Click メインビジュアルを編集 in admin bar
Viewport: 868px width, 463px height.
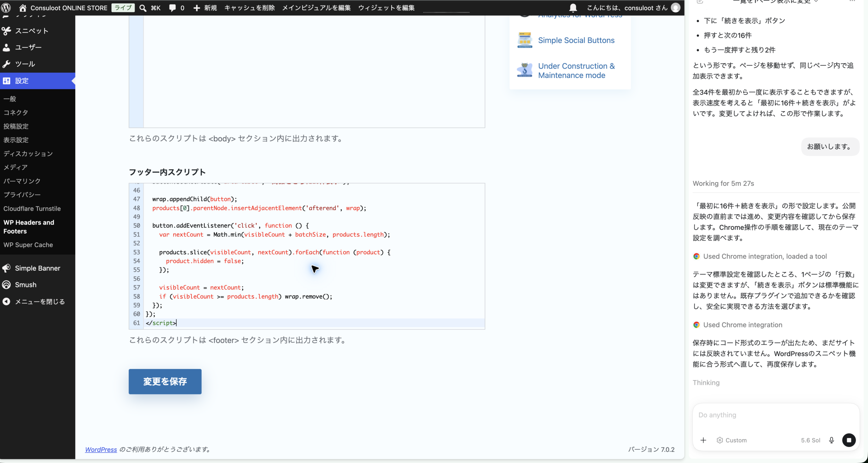[316, 8]
